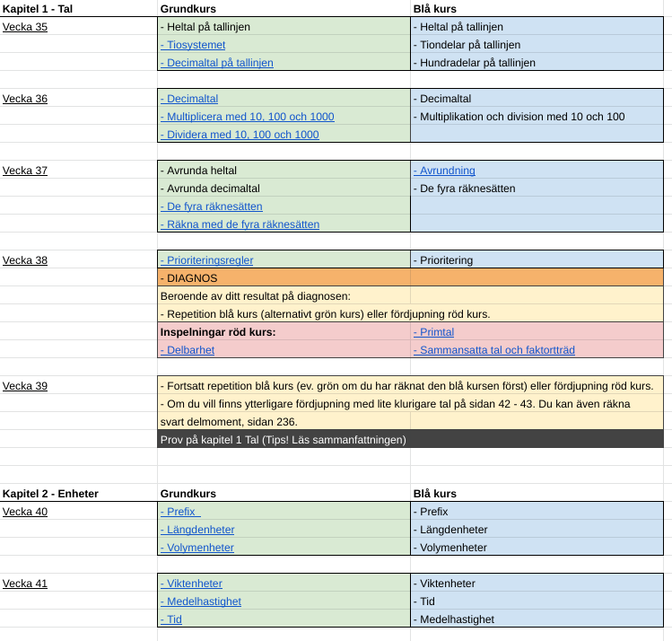Screen dimensions: 672x641
Task: Select the dark Prov på kapitel 1 Tal cell
Action: [x=410, y=440]
